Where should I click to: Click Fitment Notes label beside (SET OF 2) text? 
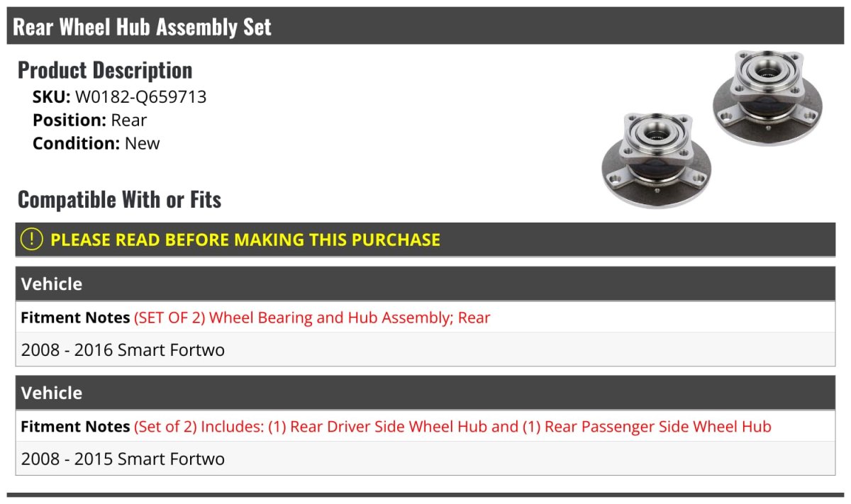pyautogui.click(x=75, y=318)
